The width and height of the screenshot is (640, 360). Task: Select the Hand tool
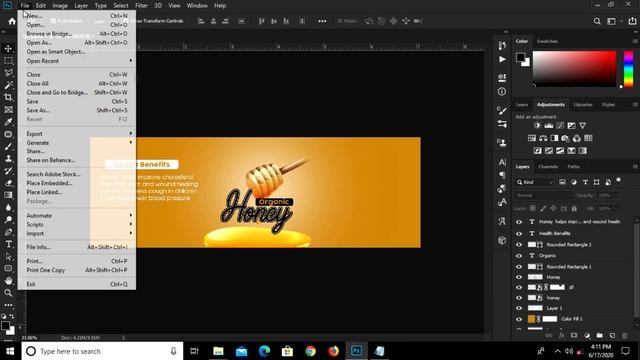pos(8,281)
